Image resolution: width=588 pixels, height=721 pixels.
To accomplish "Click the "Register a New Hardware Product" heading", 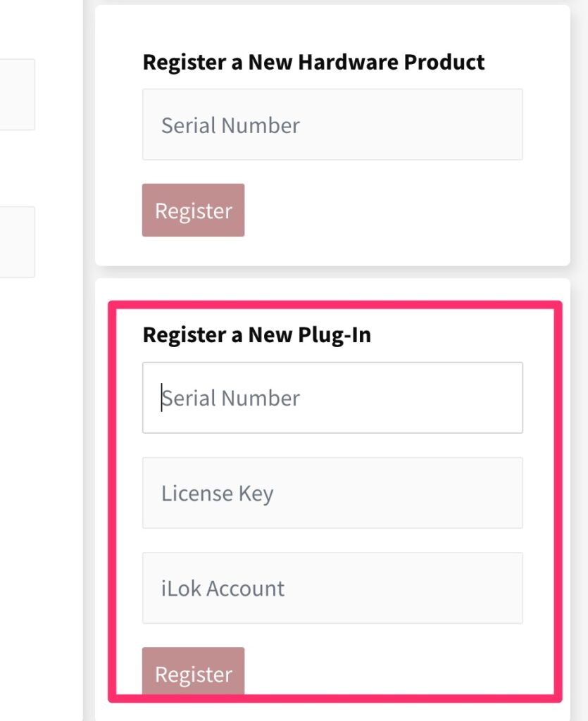I will tap(313, 62).
